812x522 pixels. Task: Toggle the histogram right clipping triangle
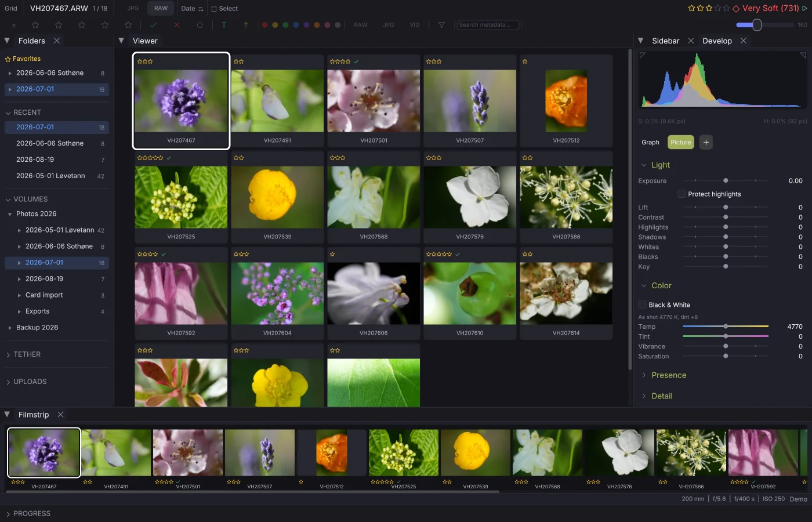803,55
